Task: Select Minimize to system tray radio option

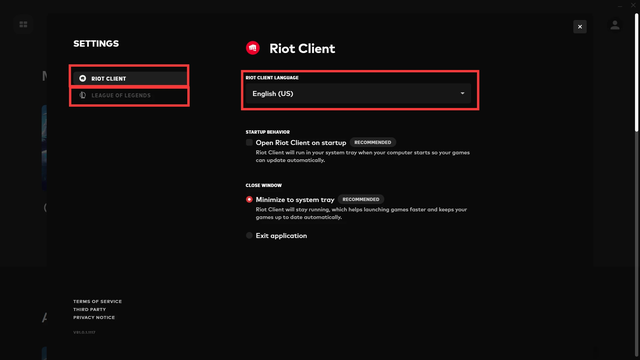Action: pyautogui.click(x=249, y=200)
